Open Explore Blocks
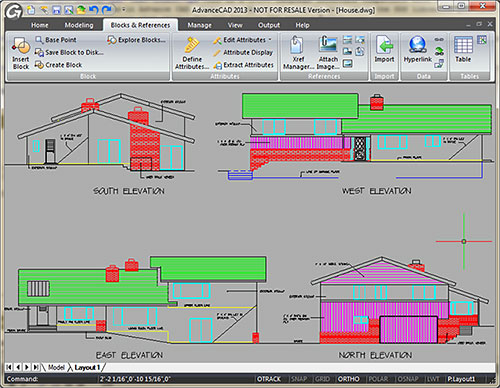Viewport: 500px width, 388px height. (136, 40)
